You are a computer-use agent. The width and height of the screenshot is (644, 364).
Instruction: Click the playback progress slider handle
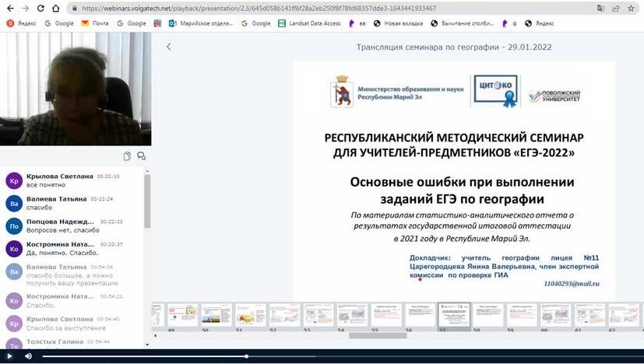[247, 356]
